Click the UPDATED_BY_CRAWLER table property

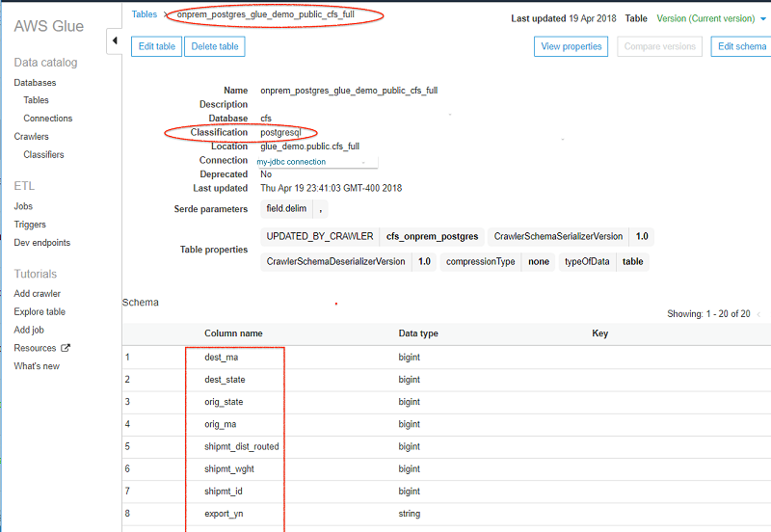pos(320,236)
